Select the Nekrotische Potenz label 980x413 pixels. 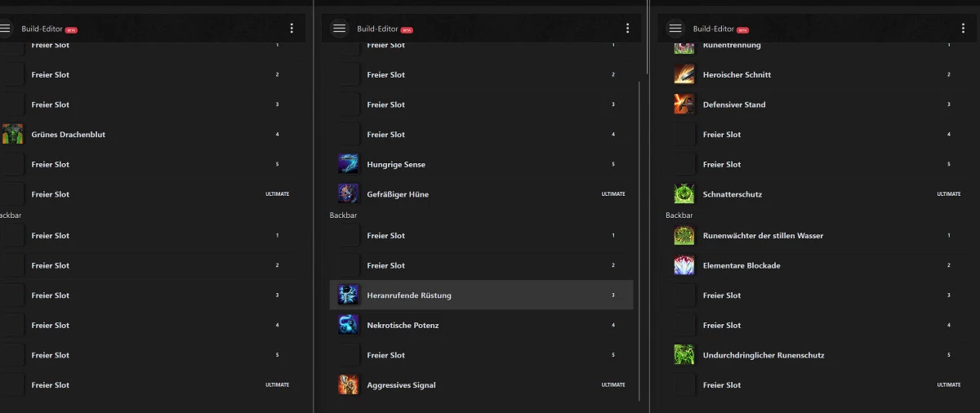click(x=403, y=325)
